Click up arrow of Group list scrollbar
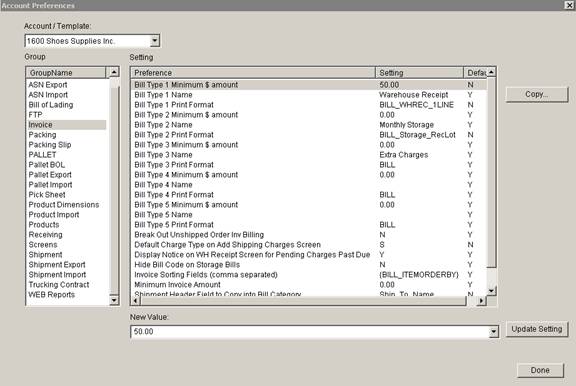Image resolution: width=576 pixels, height=386 pixels. point(114,72)
